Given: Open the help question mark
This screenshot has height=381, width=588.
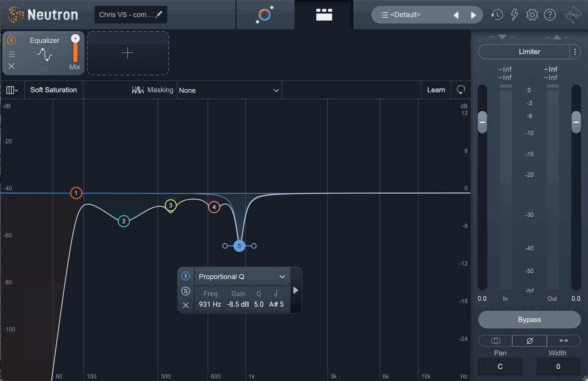Looking at the screenshot, I should [550, 15].
